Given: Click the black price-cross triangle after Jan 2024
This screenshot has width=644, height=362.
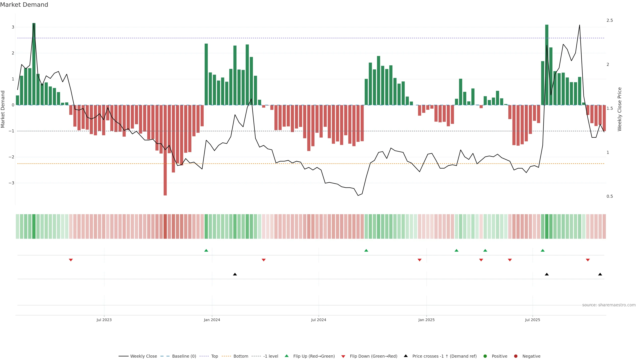Looking at the screenshot, I should (x=235, y=274).
